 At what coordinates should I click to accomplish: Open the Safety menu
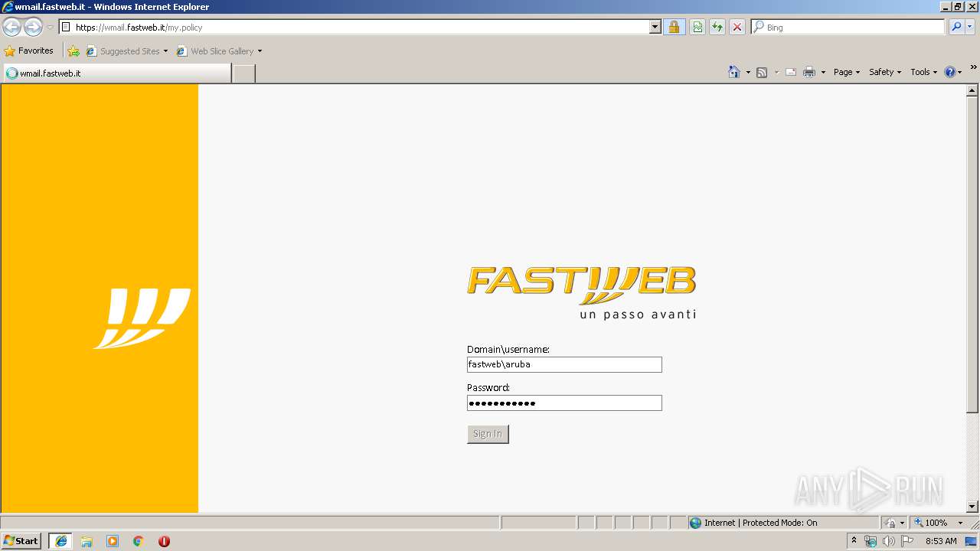coord(885,72)
